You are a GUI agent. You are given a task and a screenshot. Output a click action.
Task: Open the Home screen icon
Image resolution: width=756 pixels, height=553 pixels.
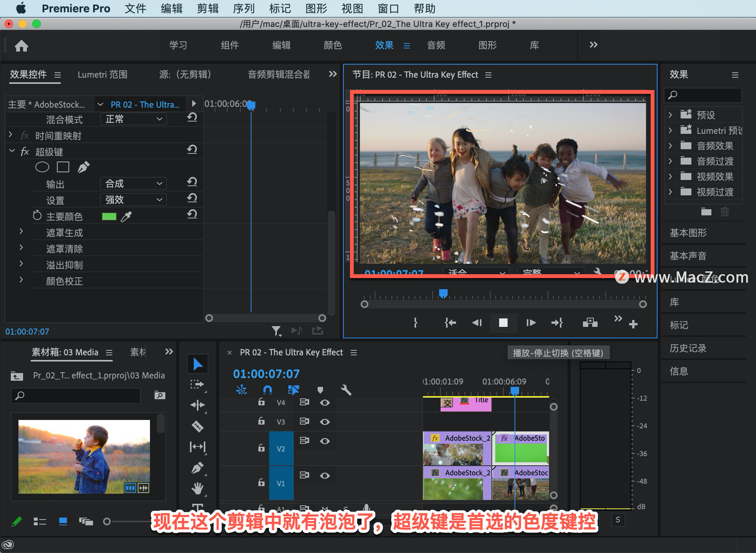tap(21, 46)
